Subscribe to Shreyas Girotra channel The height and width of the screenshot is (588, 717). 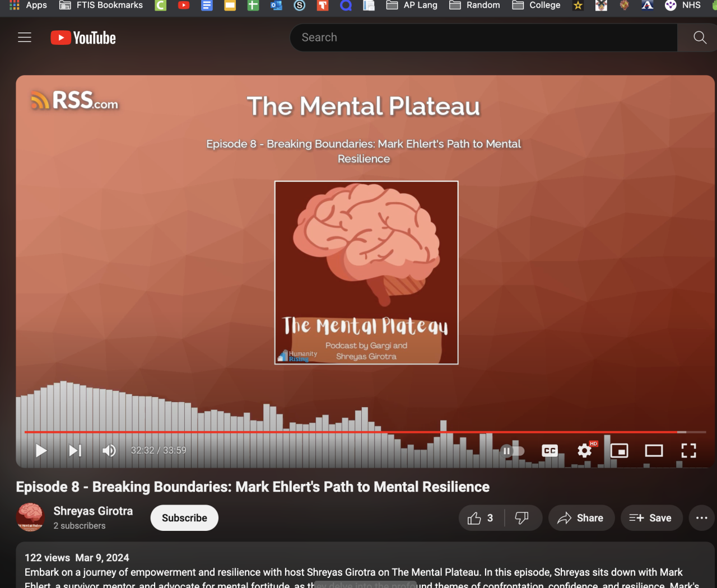tap(184, 518)
